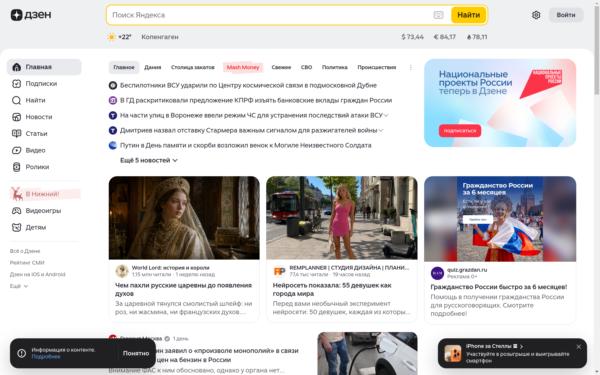
Task: Click source icon of Дубна drone news
Action: (x=113, y=85)
